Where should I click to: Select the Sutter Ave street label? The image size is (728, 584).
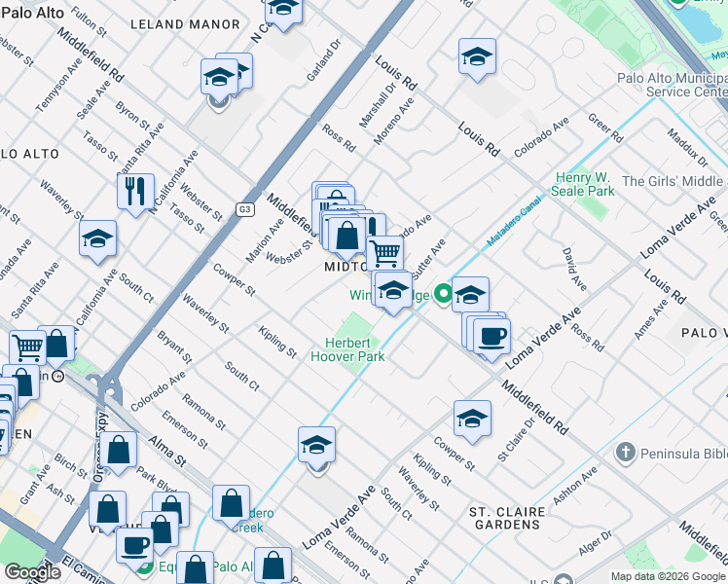click(x=429, y=260)
